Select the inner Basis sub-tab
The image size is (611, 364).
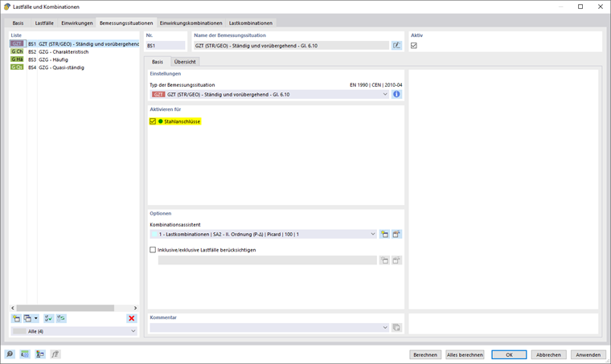pyautogui.click(x=158, y=62)
